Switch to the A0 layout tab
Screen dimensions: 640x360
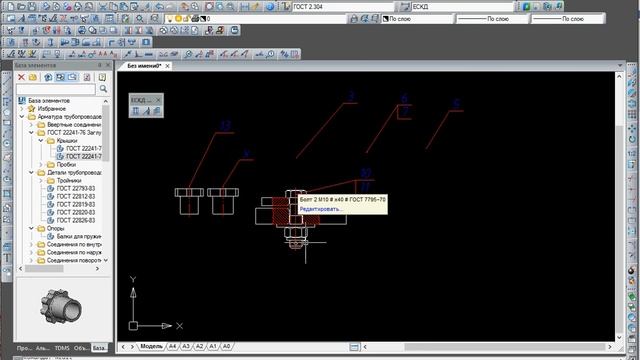click(227, 346)
